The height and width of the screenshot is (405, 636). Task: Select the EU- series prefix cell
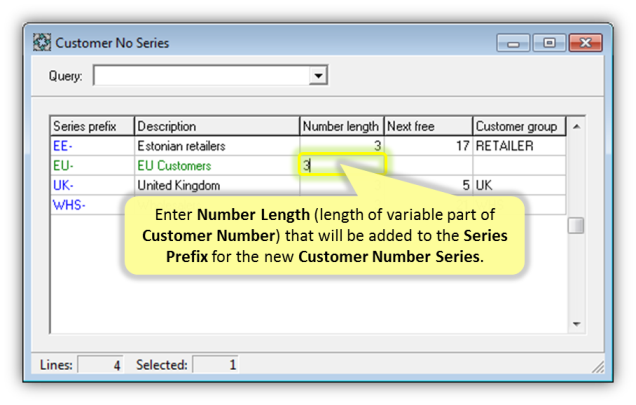pyautogui.click(x=92, y=166)
